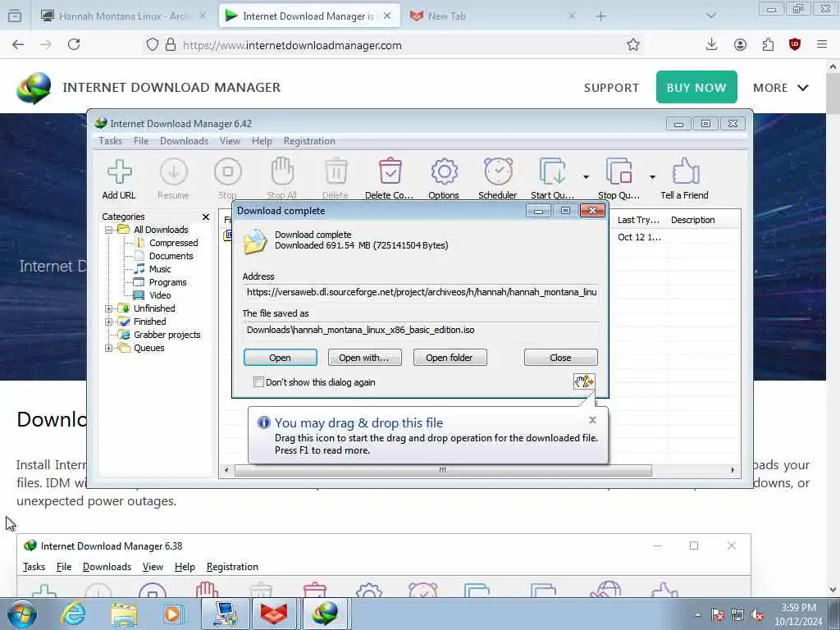This screenshot has width=840, height=630.
Task: Open a new browser tab with plus
Action: 600,16
